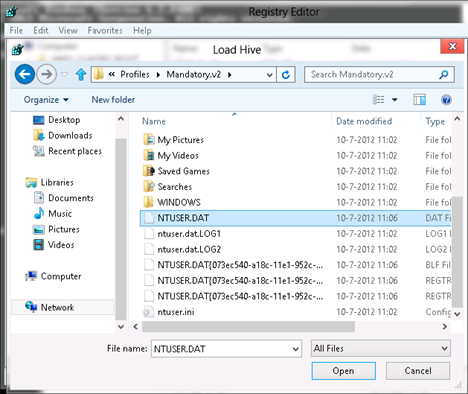Select the My Videos folder

[295, 155]
